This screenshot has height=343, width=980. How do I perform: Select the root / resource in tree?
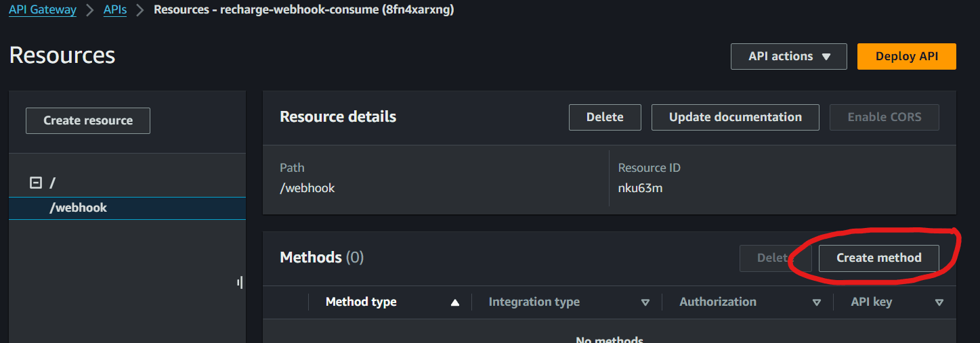tap(53, 183)
